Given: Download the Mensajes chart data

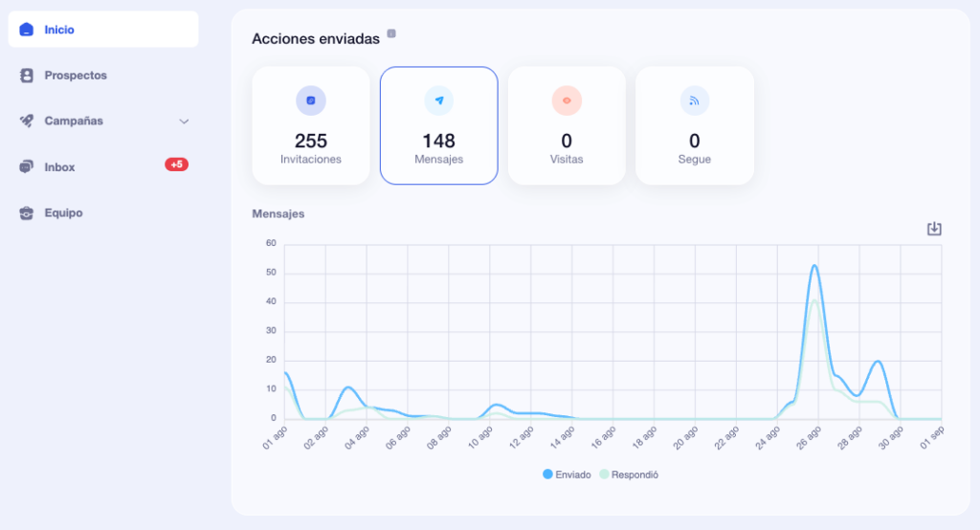Looking at the screenshot, I should pyautogui.click(x=934, y=229).
